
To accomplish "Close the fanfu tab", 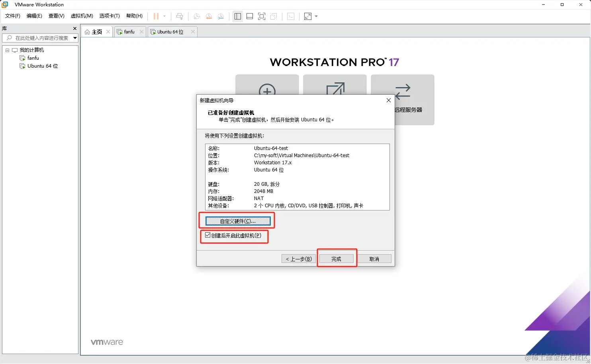I will tap(141, 32).
